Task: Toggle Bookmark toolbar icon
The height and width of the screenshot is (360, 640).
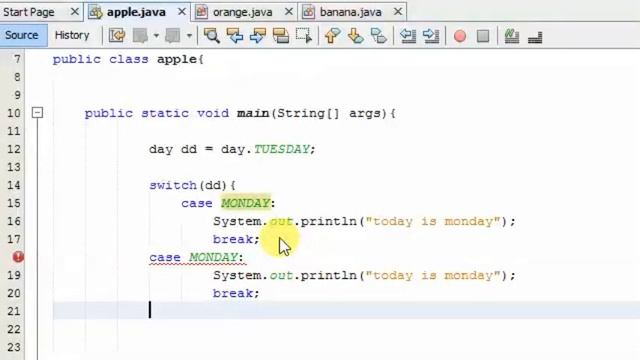Action: [x=379, y=36]
